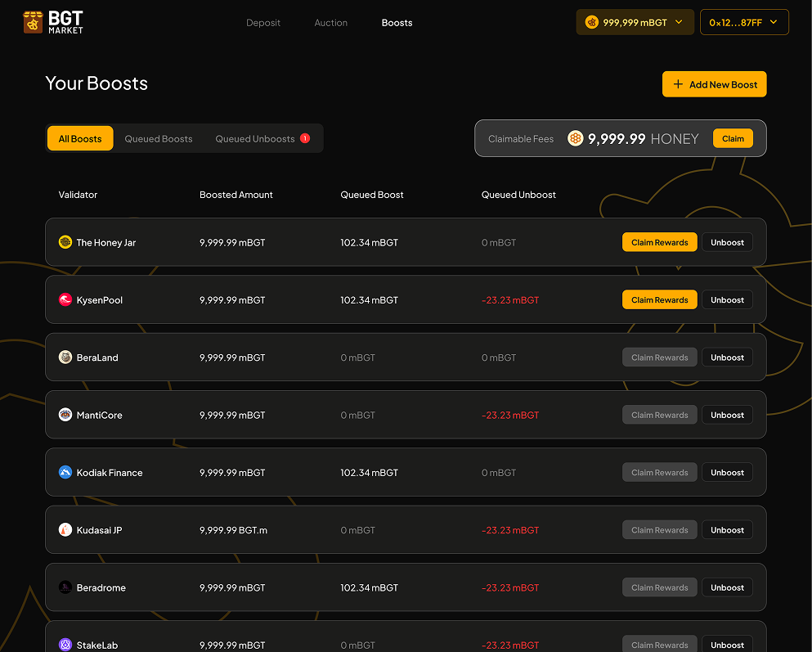Switch to the Queued Boosts filter
812x652 pixels.
click(159, 139)
